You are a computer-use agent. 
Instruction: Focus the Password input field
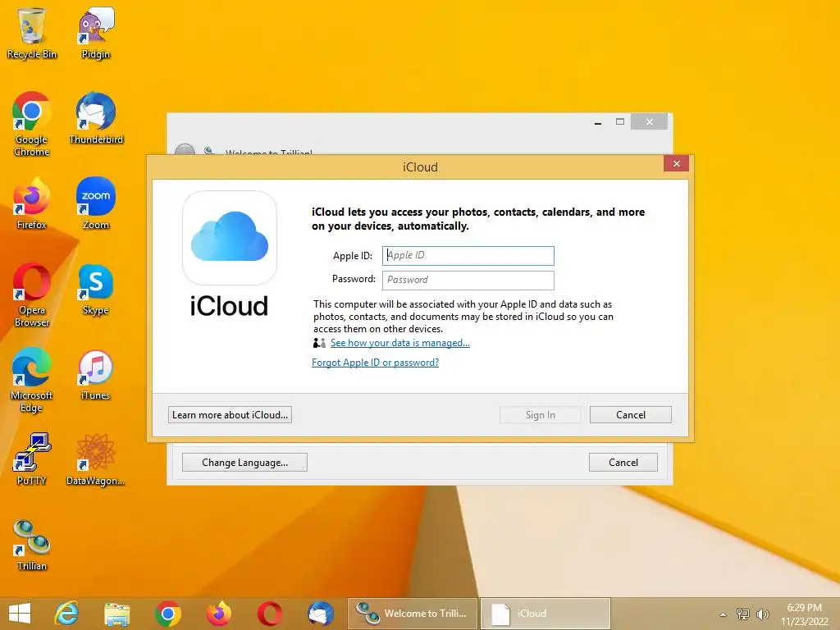click(x=468, y=281)
